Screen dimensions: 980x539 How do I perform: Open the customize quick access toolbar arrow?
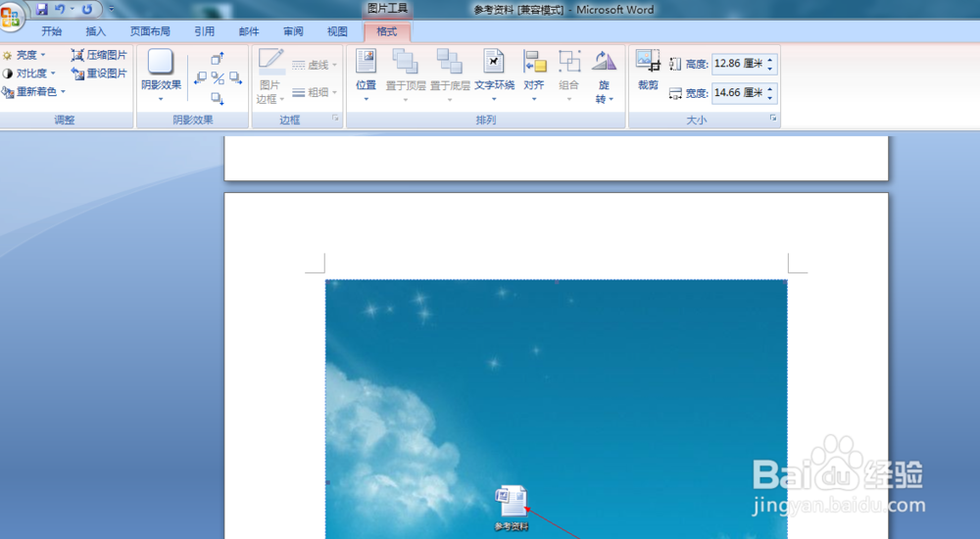click(112, 9)
